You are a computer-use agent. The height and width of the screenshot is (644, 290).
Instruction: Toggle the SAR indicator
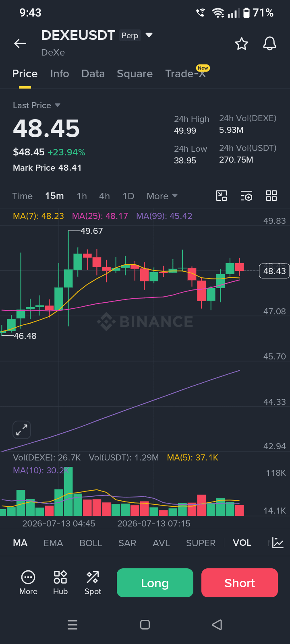click(127, 543)
